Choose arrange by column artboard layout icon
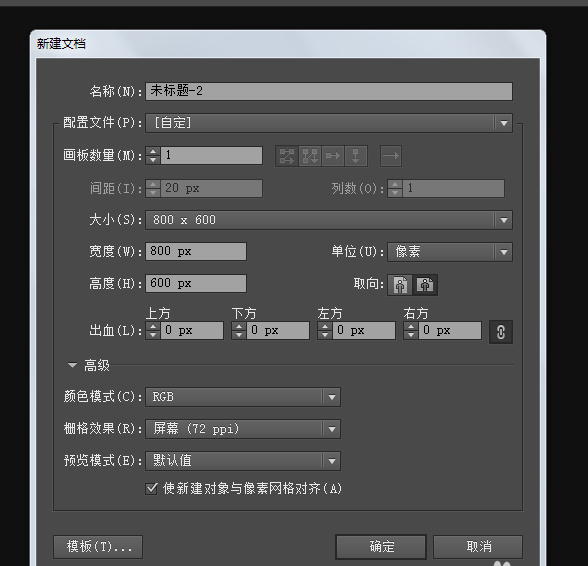Image resolution: width=588 pixels, height=566 pixels. tap(356, 156)
